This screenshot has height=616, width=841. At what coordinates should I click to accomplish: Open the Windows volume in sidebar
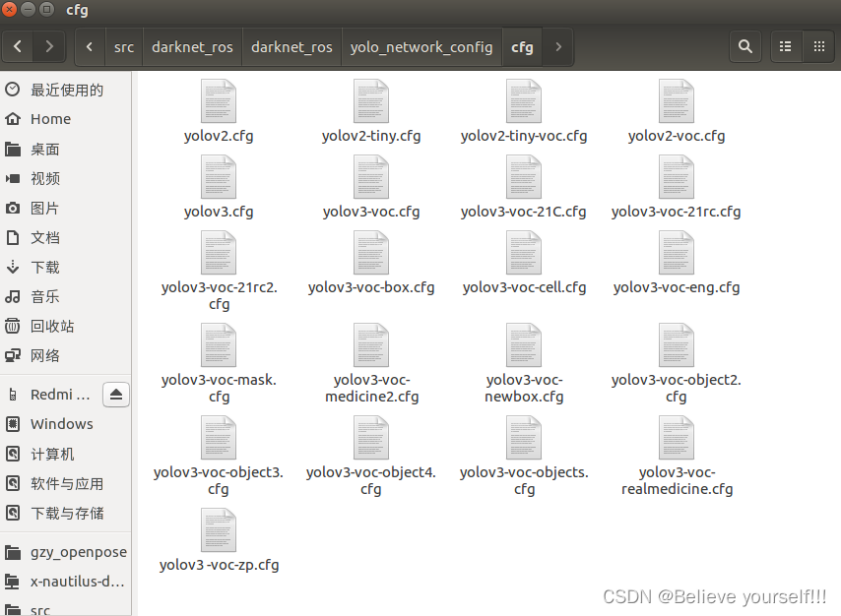pos(65,424)
